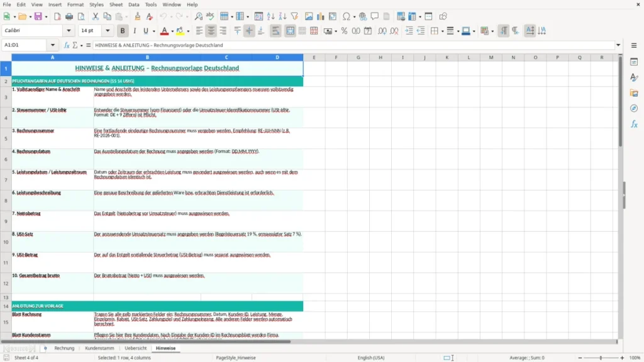644x362 pixels.
Task: Format as percent icon
Action: pos(344,31)
